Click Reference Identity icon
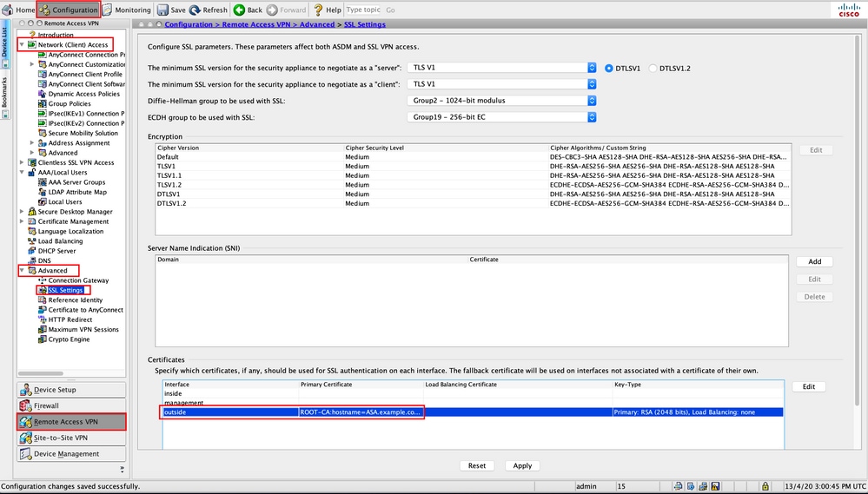This screenshot has height=494, width=868. [x=42, y=300]
